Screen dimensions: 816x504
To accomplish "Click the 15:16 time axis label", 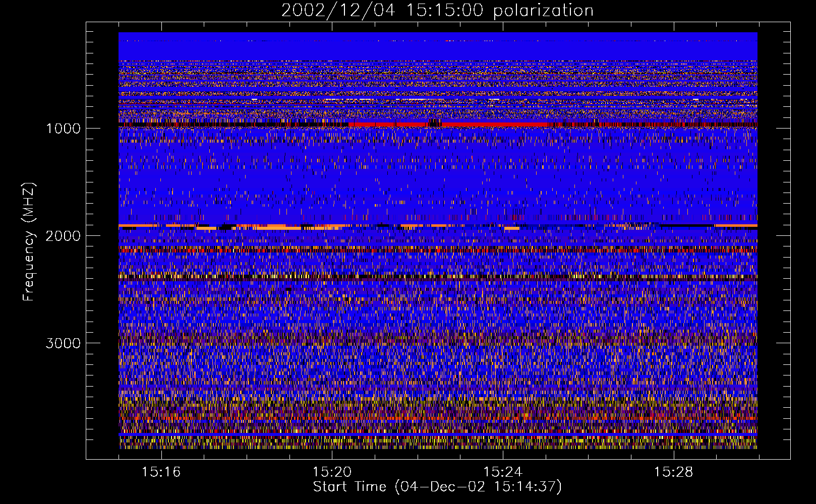I will coord(161,472).
